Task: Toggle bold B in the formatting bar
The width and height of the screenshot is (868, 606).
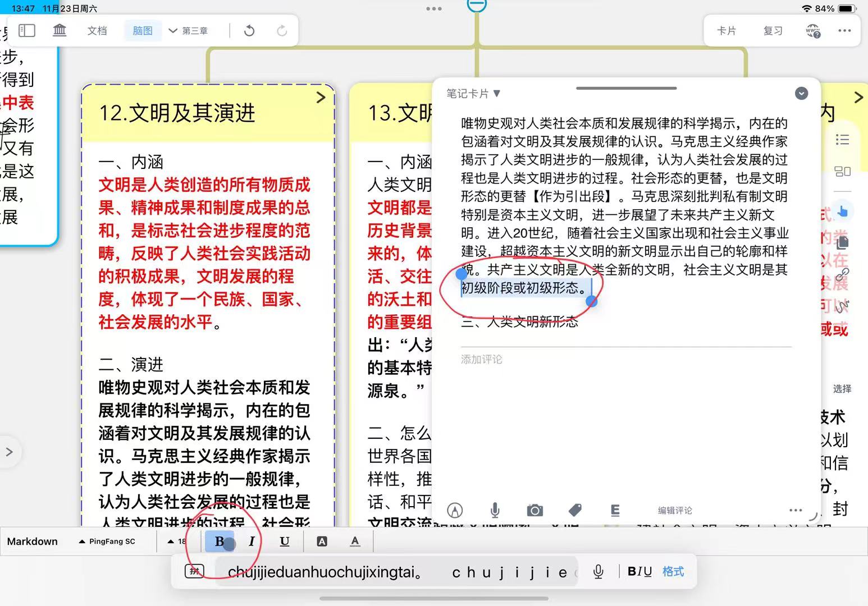Action: (x=220, y=541)
